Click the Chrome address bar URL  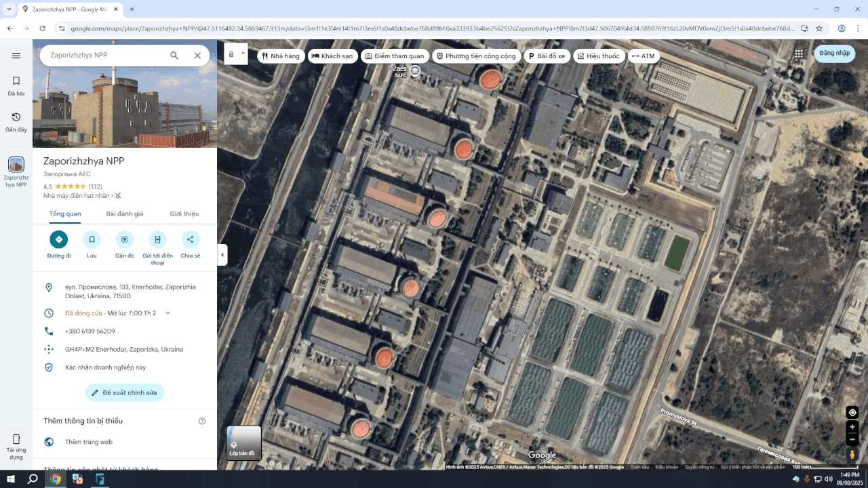(x=432, y=28)
